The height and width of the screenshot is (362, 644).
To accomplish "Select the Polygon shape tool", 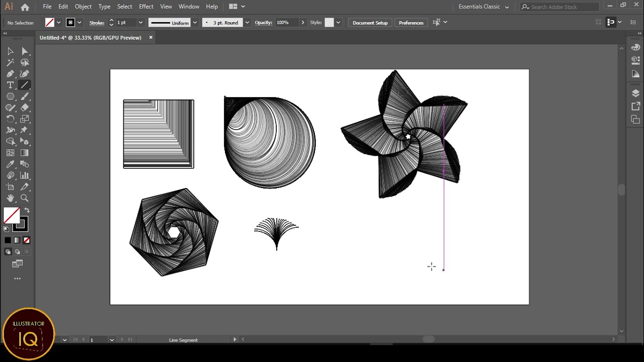I will (x=10, y=97).
